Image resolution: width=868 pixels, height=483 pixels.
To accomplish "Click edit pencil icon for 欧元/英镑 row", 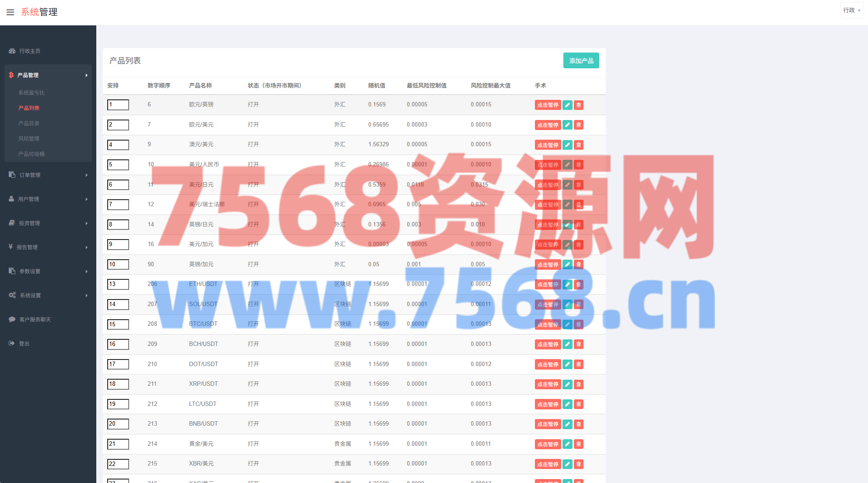I will click(x=567, y=105).
